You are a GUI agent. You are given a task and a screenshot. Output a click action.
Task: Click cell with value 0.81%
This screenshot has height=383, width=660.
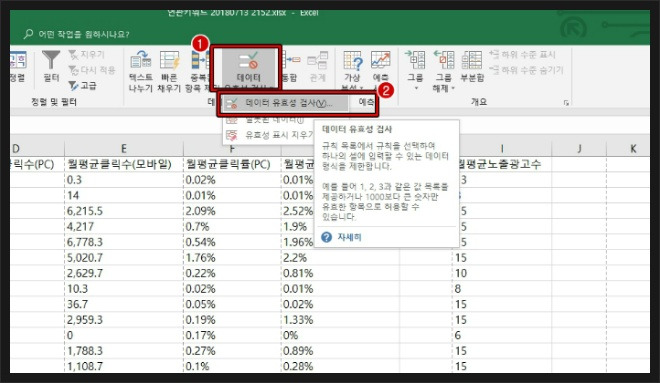pyautogui.click(x=340, y=273)
